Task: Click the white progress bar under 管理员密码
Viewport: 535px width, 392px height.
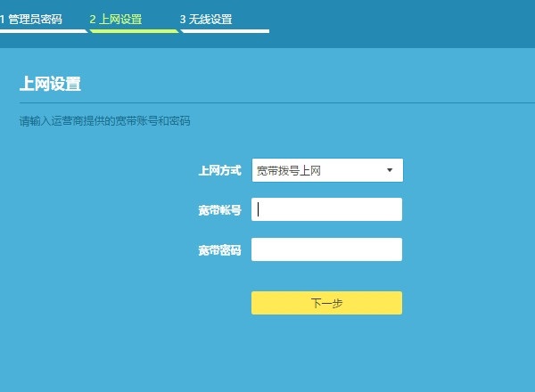Action: (43, 31)
